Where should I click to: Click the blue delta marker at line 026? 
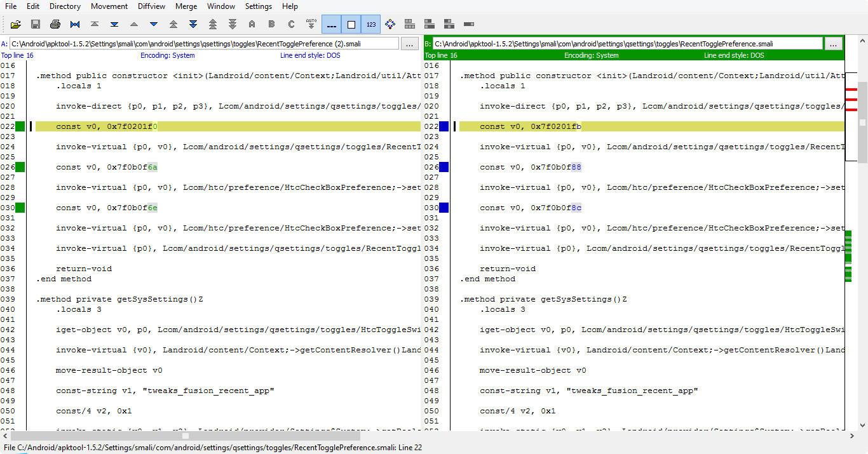coord(444,167)
